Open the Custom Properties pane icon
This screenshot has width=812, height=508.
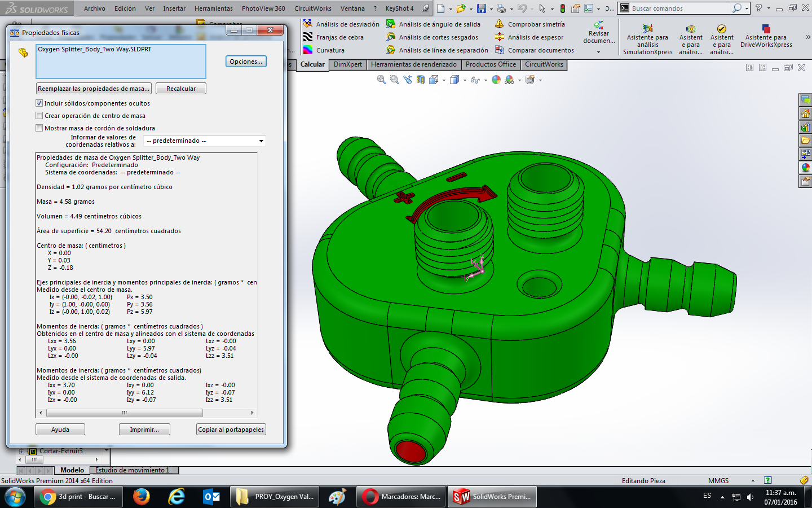[805, 181]
